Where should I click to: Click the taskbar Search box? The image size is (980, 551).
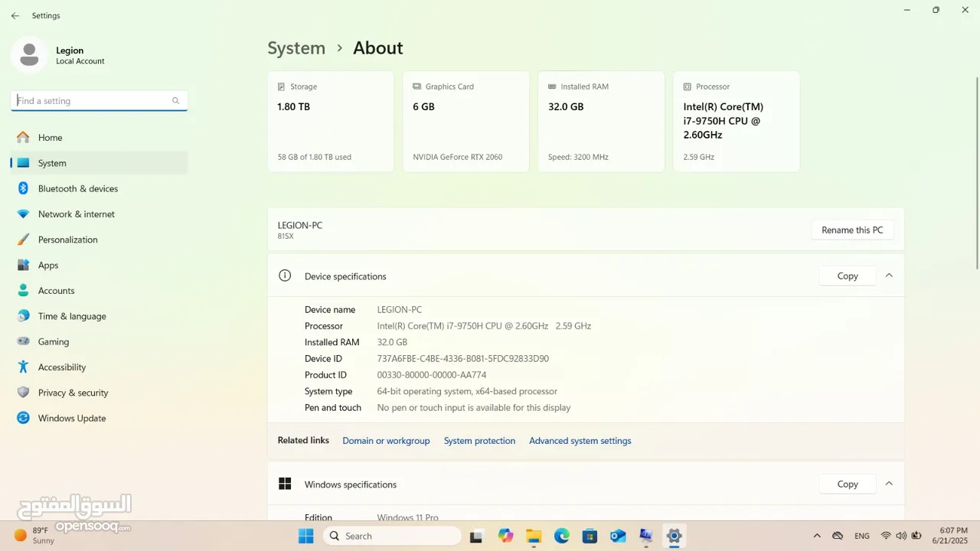point(392,536)
